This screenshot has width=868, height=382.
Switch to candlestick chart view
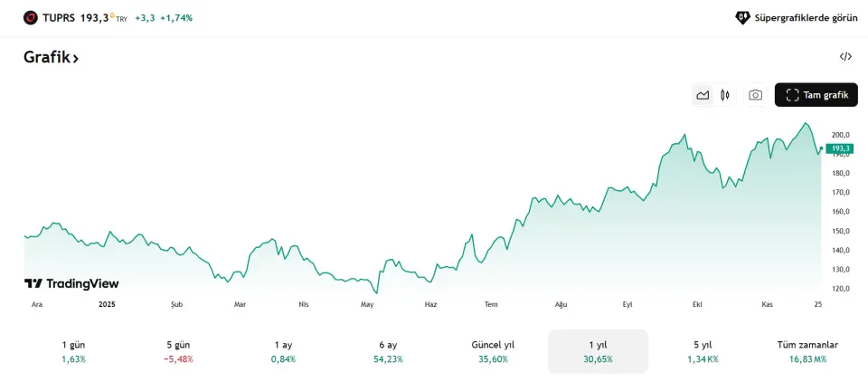click(x=725, y=95)
